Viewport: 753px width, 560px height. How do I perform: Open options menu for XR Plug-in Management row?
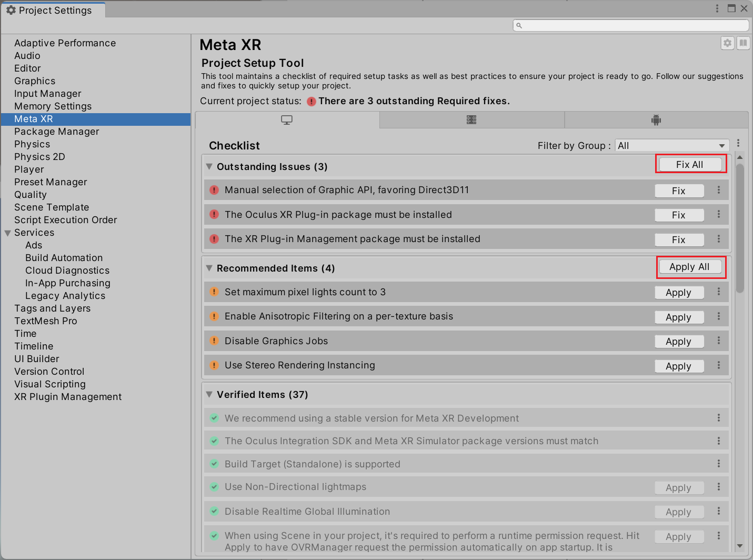coord(719,238)
